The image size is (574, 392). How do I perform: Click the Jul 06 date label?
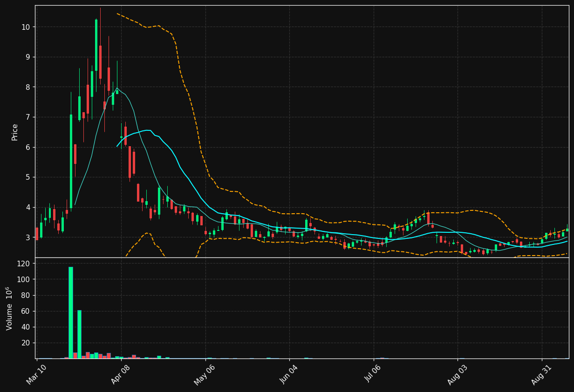click(x=373, y=374)
